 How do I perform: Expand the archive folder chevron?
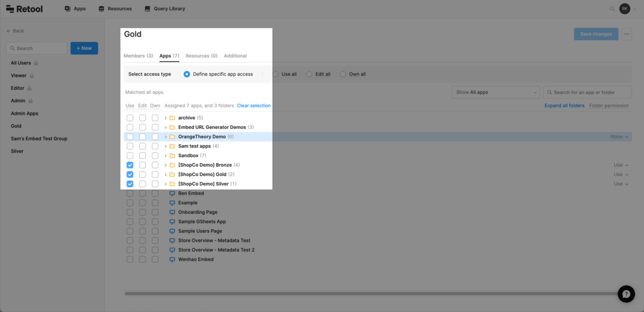click(x=165, y=118)
